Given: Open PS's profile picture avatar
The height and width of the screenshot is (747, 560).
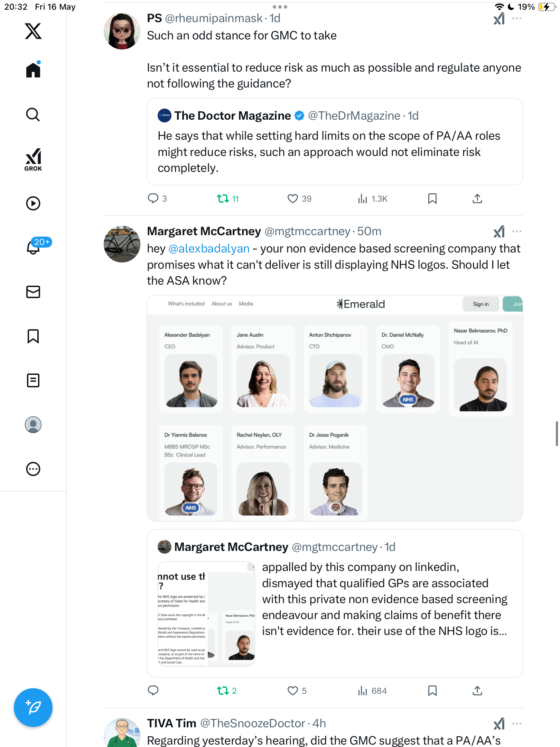Looking at the screenshot, I should coord(122,31).
